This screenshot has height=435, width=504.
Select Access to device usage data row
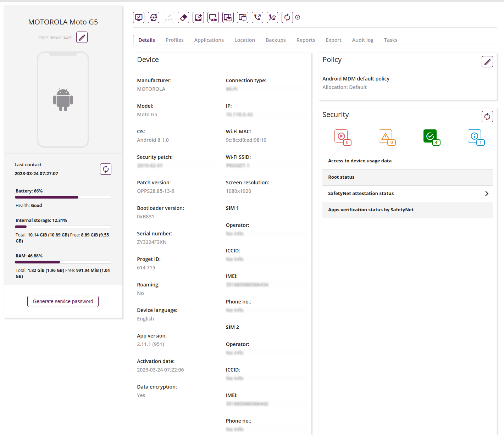[x=408, y=161]
